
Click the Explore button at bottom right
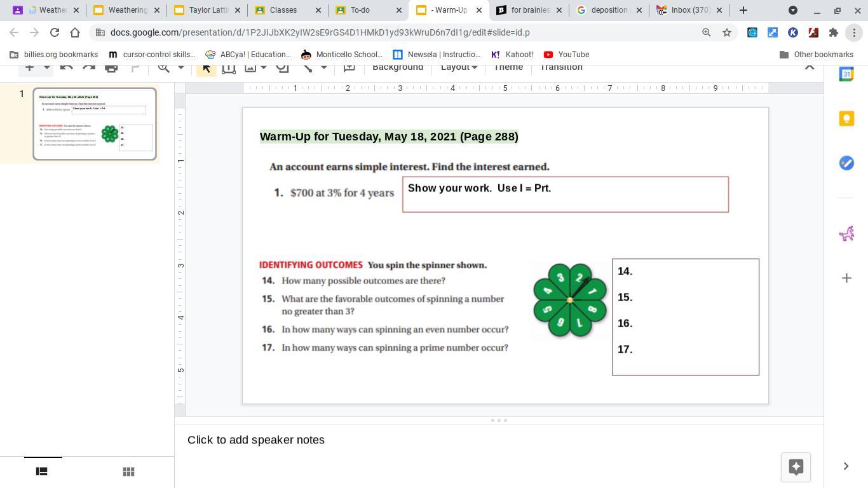pos(796,467)
